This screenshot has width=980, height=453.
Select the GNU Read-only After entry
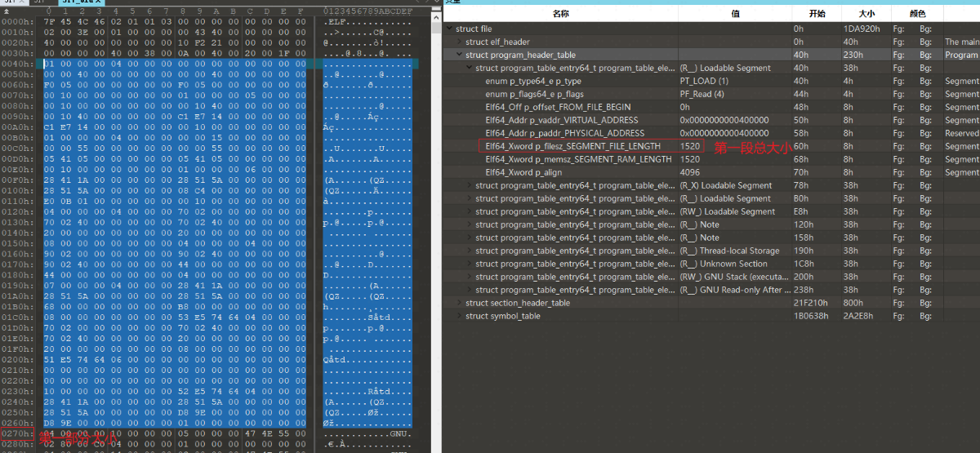(711, 290)
